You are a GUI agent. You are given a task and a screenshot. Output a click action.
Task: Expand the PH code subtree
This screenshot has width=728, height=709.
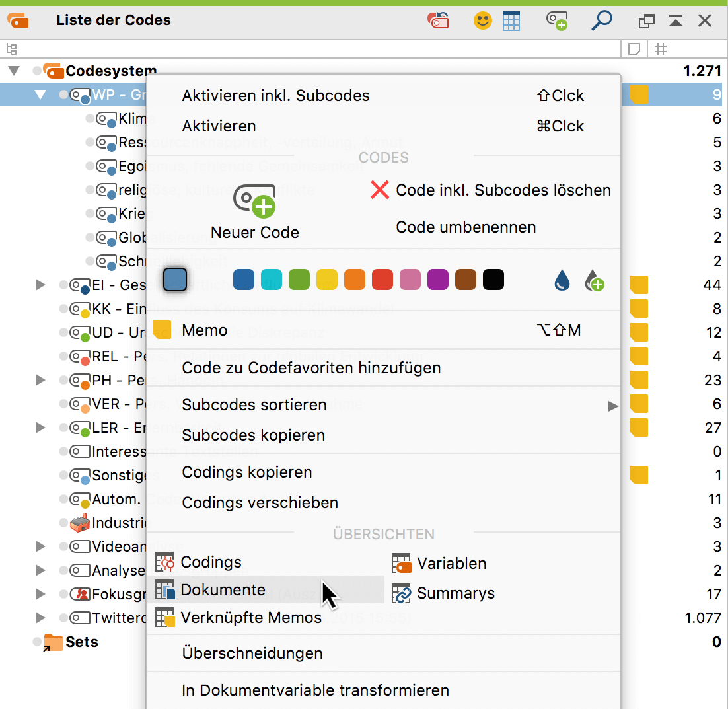click(x=40, y=380)
